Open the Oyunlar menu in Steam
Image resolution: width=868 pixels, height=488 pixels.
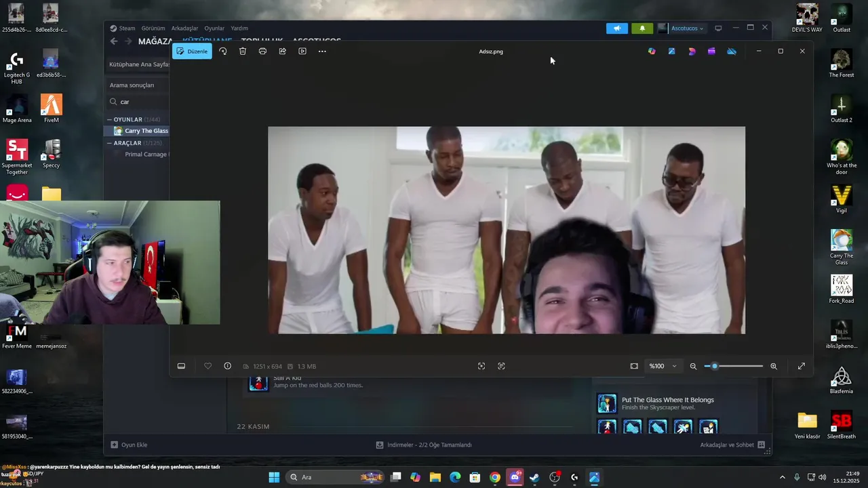pyautogui.click(x=214, y=28)
